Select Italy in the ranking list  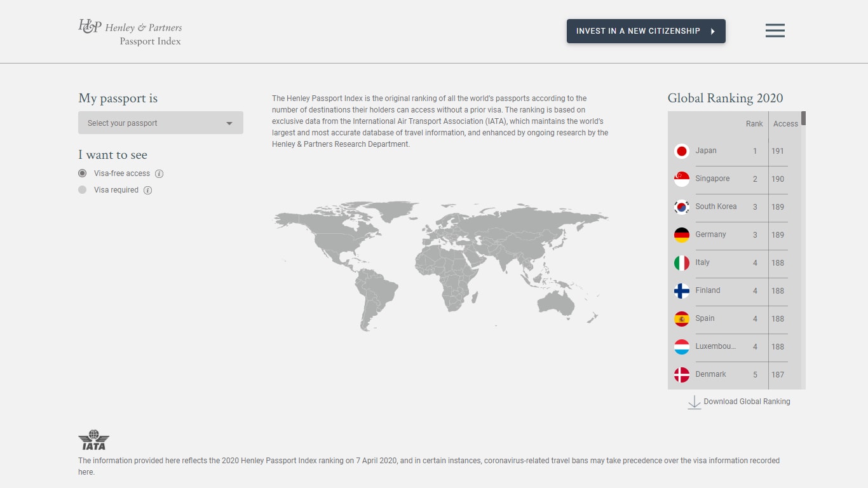pos(731,263)
